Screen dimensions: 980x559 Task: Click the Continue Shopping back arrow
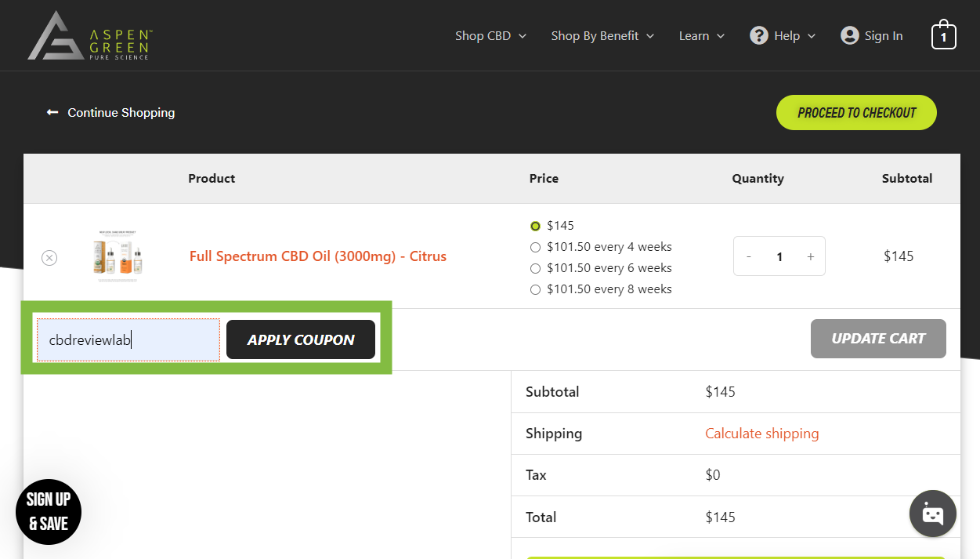(52, 112)
